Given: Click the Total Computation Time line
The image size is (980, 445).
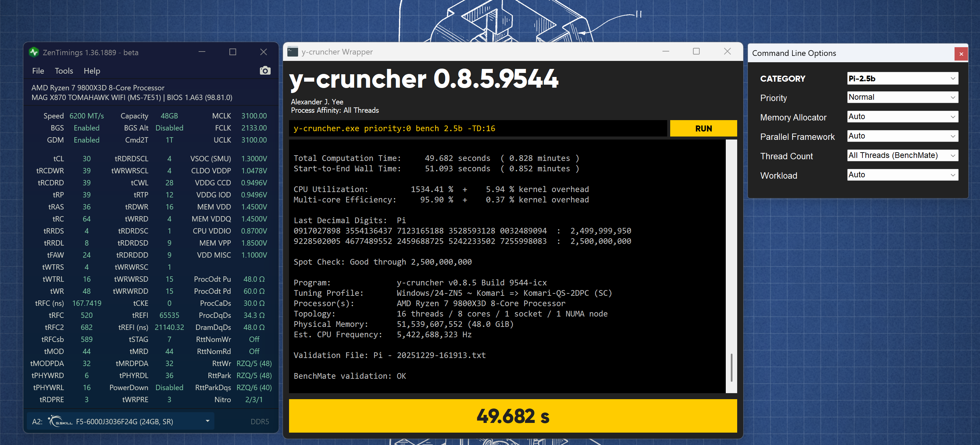Looking at the screenshot, I should [437, 158].
